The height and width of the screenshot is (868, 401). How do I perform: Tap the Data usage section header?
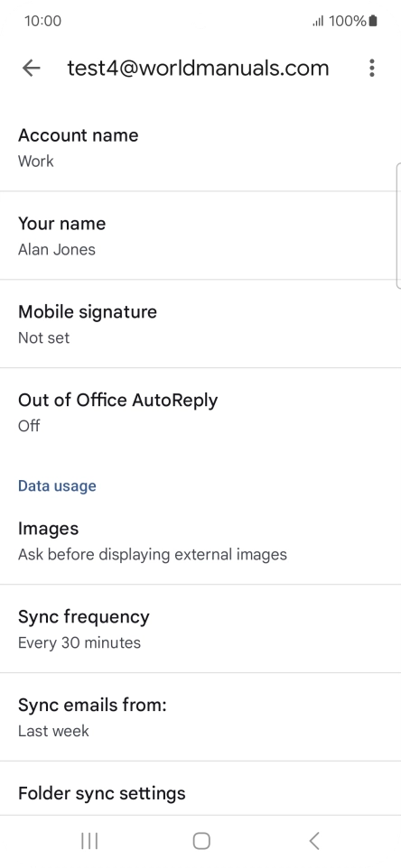click(57, 486)
